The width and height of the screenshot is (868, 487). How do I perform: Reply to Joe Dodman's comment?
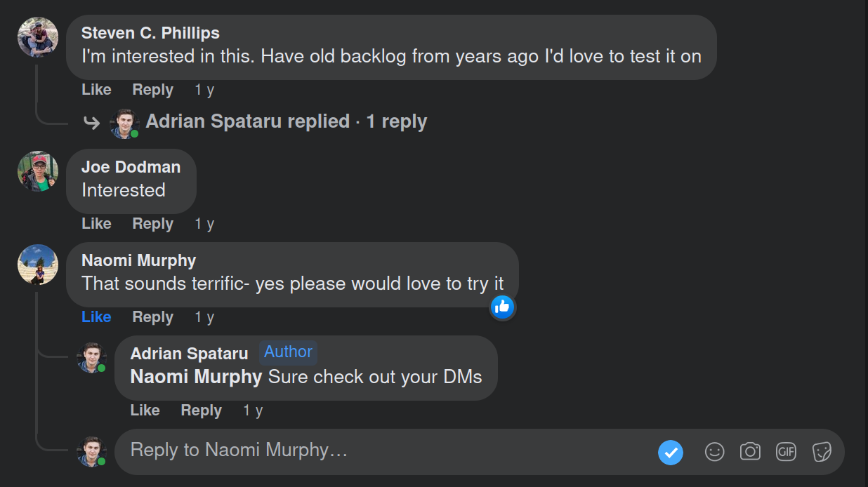(x=152, y=224)
